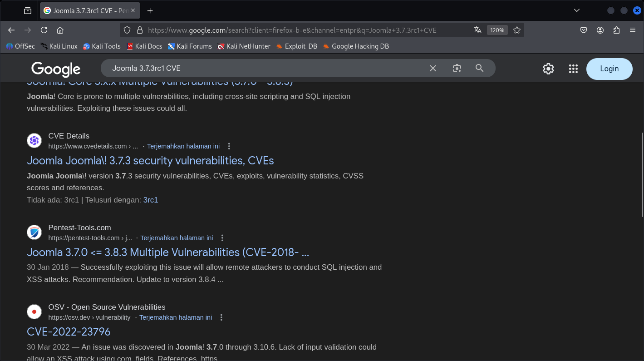Open the list all tabs dropdown
The image size is (644, 361).
point(577,10)
